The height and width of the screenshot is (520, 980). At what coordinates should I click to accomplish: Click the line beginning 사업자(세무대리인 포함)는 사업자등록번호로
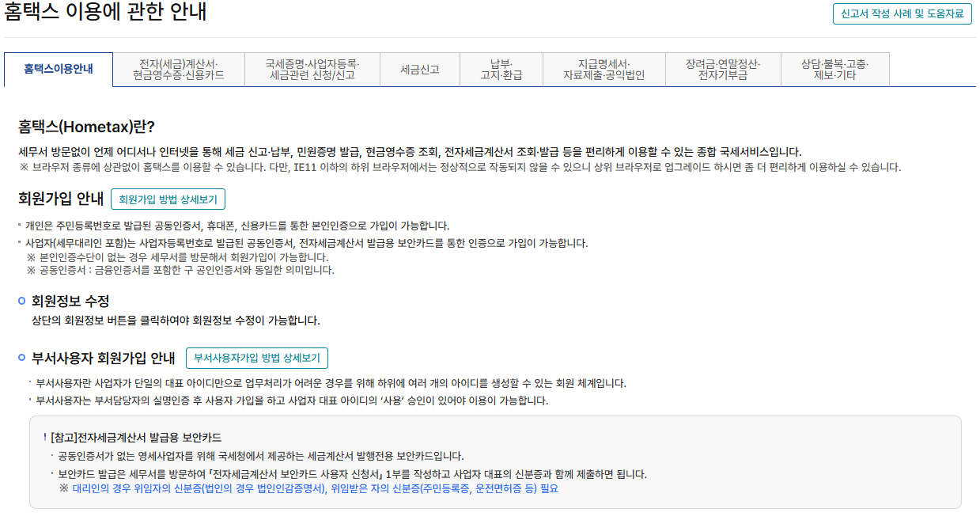point(307,243)
